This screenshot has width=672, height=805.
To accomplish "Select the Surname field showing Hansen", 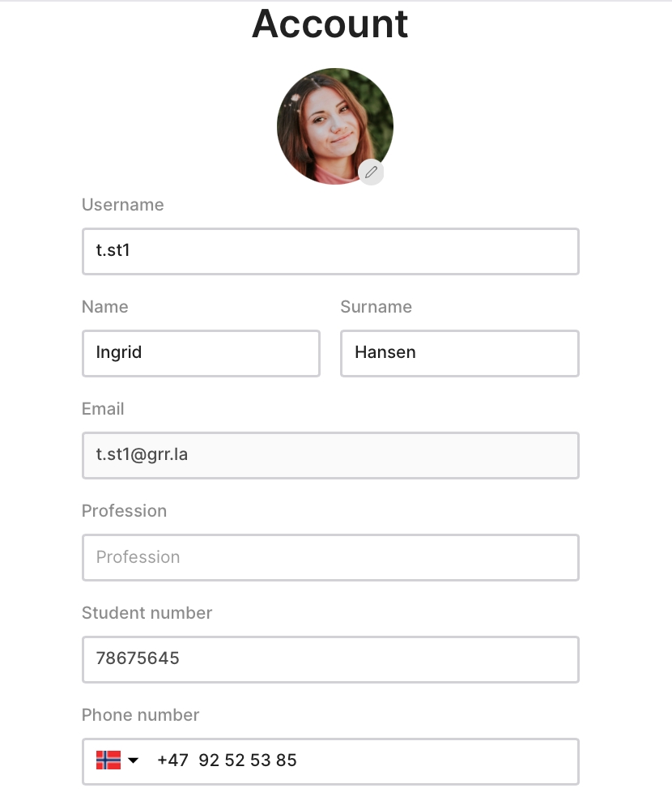I will pyautogui.click(x=460, y=353).
